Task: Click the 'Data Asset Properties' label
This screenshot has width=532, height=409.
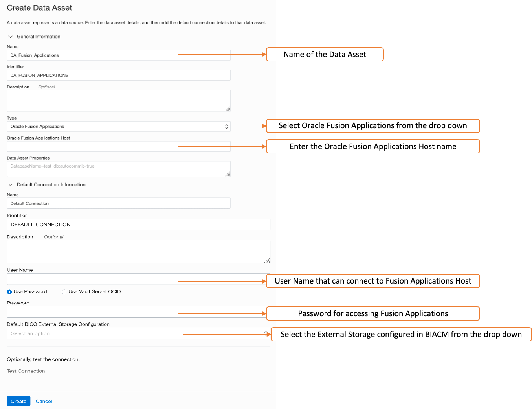Action: [28, 158]
